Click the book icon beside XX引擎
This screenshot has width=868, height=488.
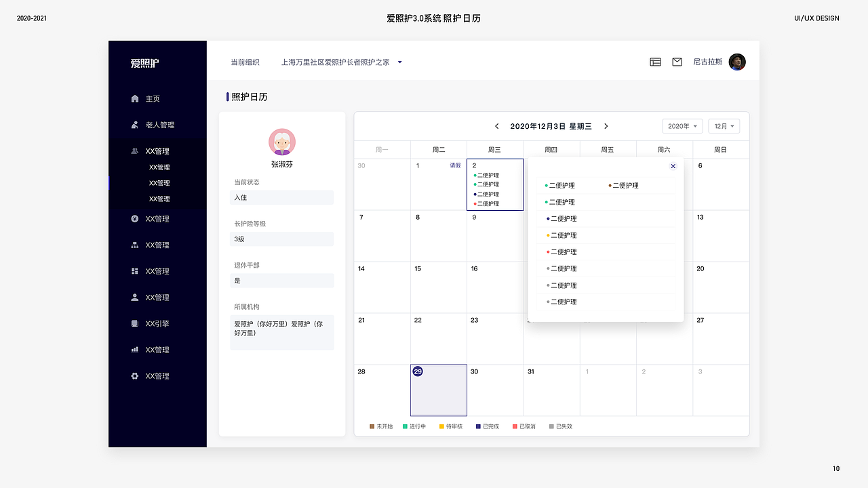[134, 324]
